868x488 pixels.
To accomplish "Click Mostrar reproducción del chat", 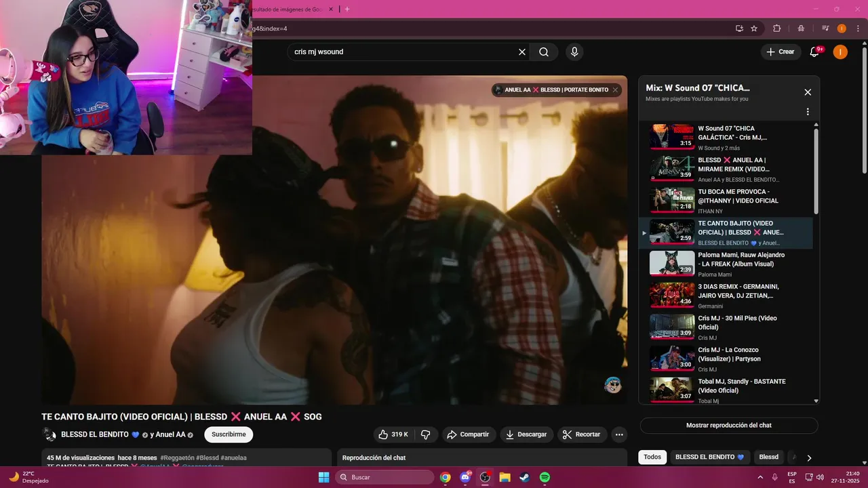I will 728,425.
